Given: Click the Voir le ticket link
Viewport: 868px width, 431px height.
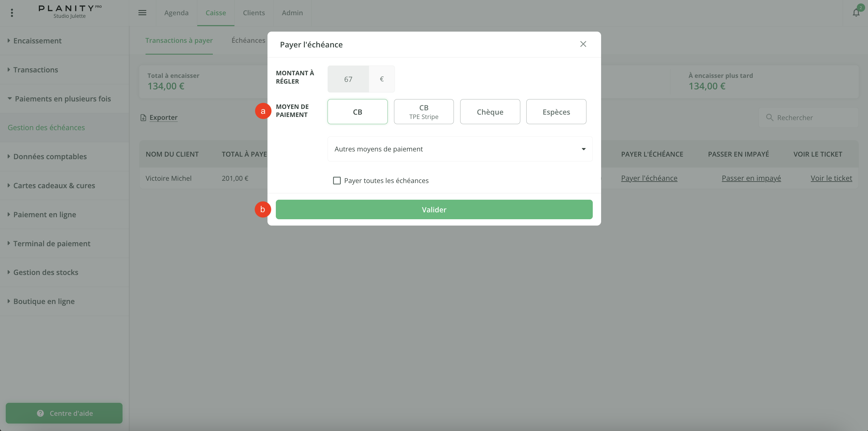Looking at the screenshot, I should tap(831, 178).
